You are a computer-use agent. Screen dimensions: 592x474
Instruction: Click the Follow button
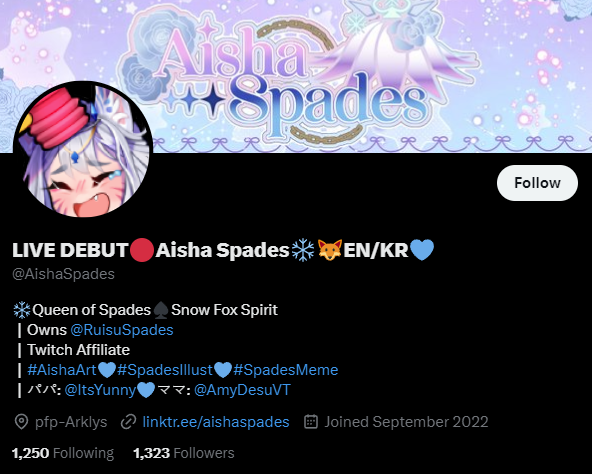tap(537, 183)
